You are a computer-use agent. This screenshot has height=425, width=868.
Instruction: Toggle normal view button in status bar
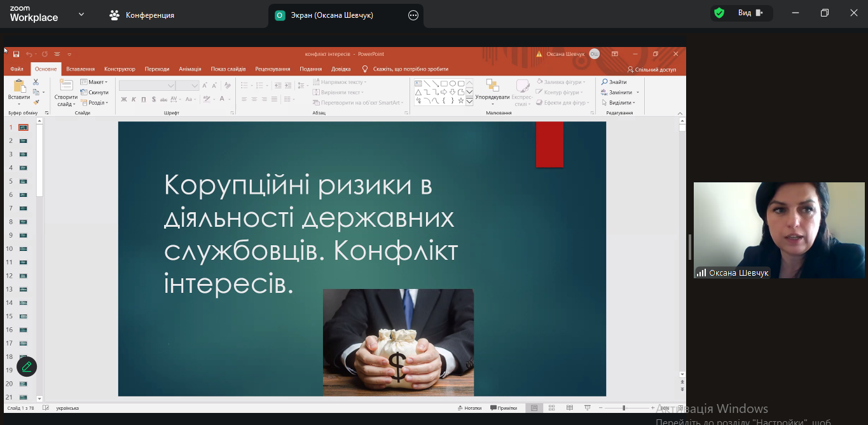point(534,408)
